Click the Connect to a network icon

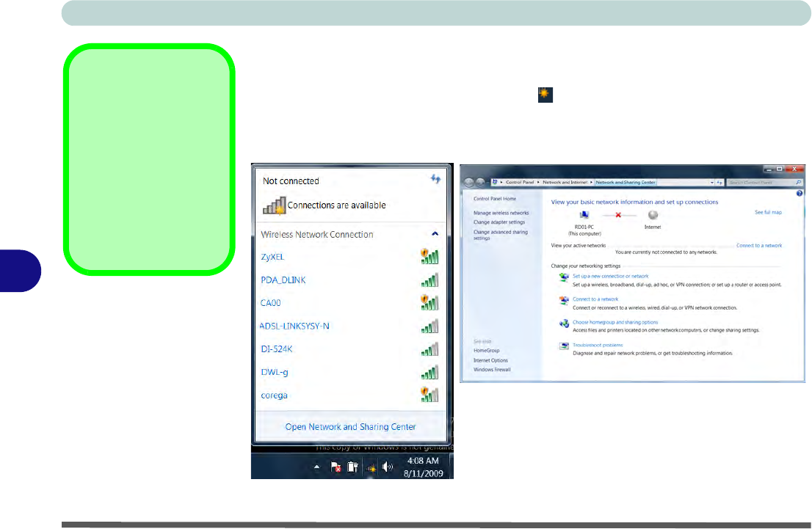[564, 301]
